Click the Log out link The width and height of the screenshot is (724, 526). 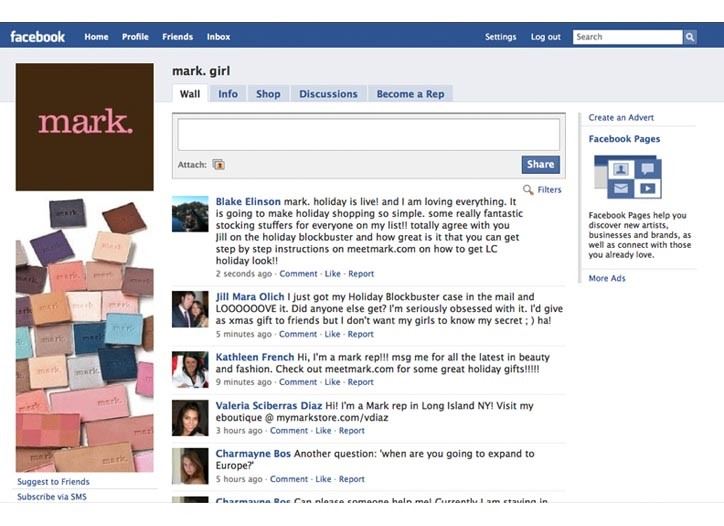[546, 37]
